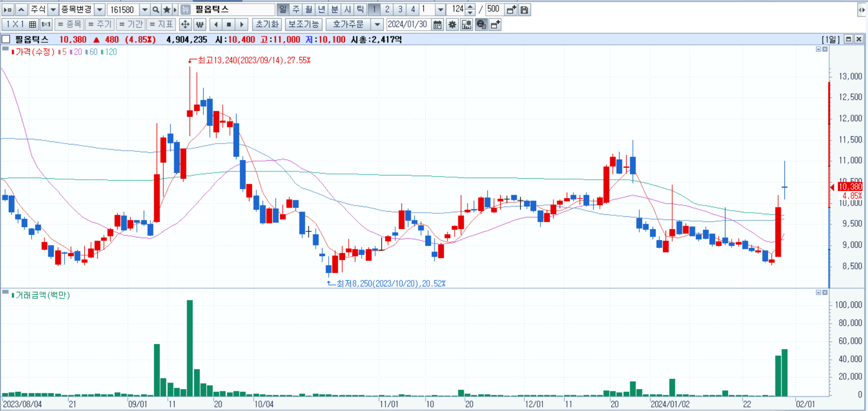Screen dimensions: 868x411
Task: Toggle the 기간 sync button
Action: pos(130,24)
